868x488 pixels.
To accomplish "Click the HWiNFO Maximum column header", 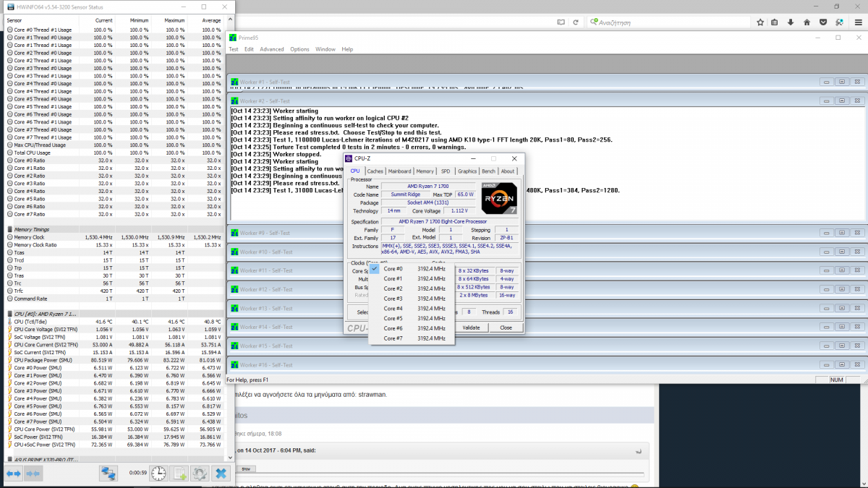I will [169, 20].
